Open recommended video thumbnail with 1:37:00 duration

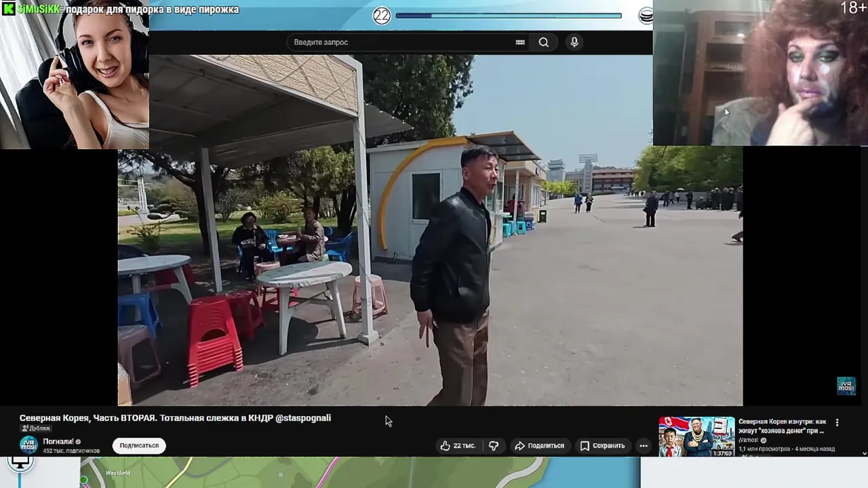pos(696,436)
